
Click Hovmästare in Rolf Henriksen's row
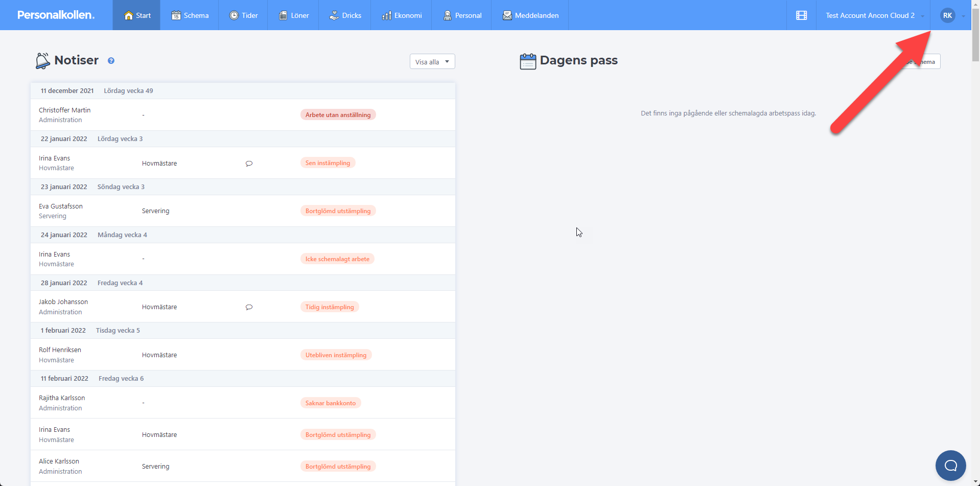point(159,355)
